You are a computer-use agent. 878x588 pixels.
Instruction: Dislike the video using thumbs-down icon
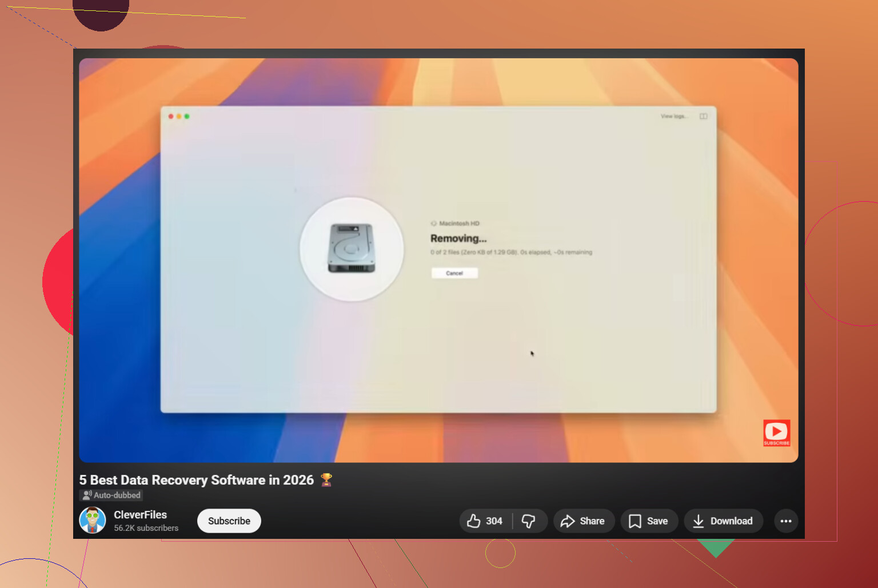click(x=529, y=521)
